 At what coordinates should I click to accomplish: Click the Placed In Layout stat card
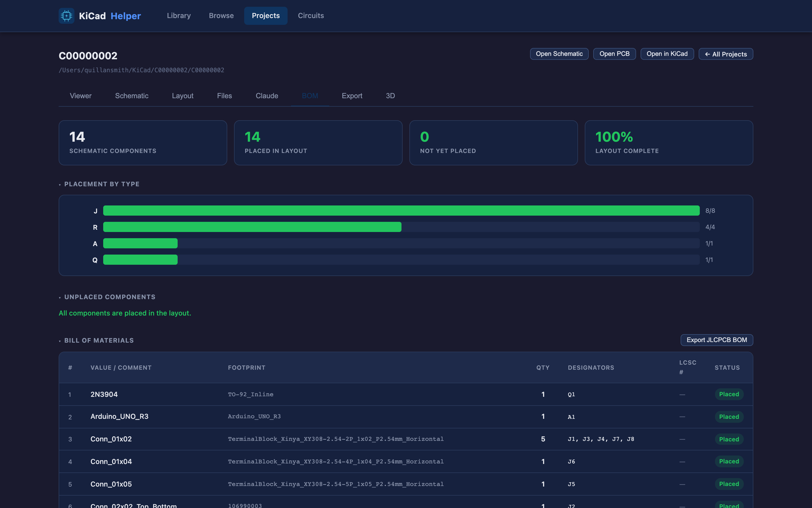point(318,143)
